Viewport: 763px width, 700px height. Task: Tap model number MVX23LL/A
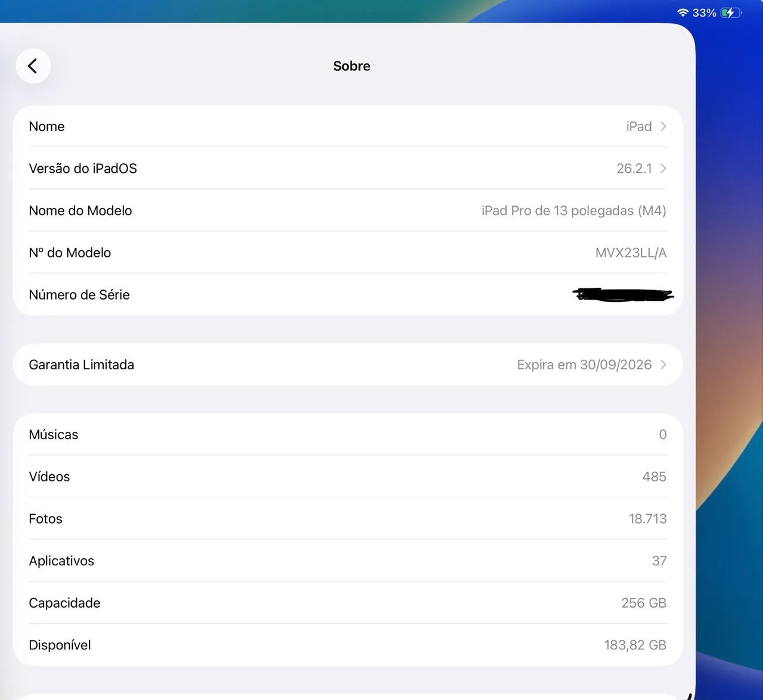pos(631,253)
